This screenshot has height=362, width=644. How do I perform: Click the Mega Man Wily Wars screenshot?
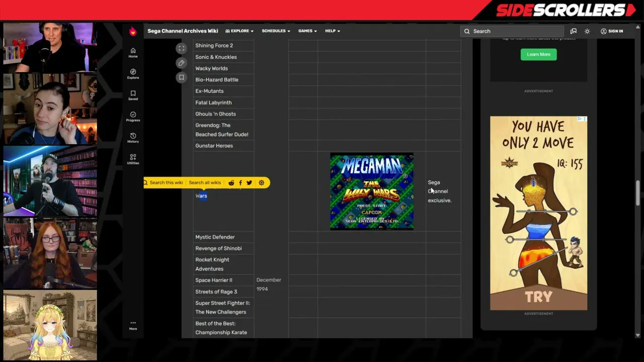(x=372, y=191)
